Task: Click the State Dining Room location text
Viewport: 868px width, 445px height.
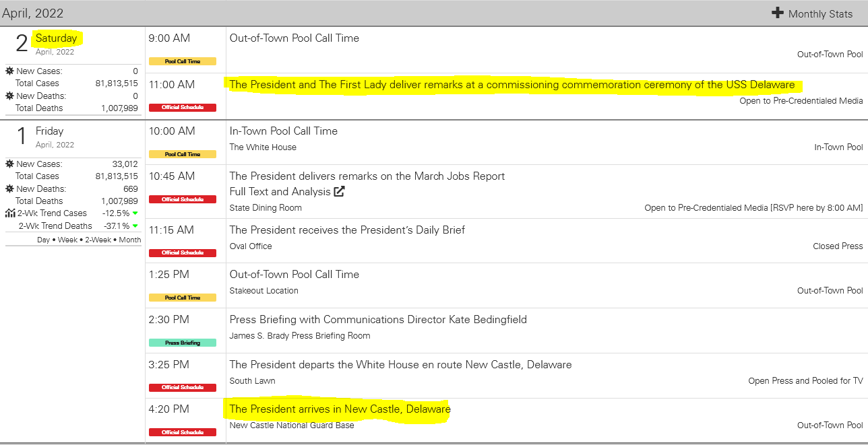Action: [x=266, y=208]
